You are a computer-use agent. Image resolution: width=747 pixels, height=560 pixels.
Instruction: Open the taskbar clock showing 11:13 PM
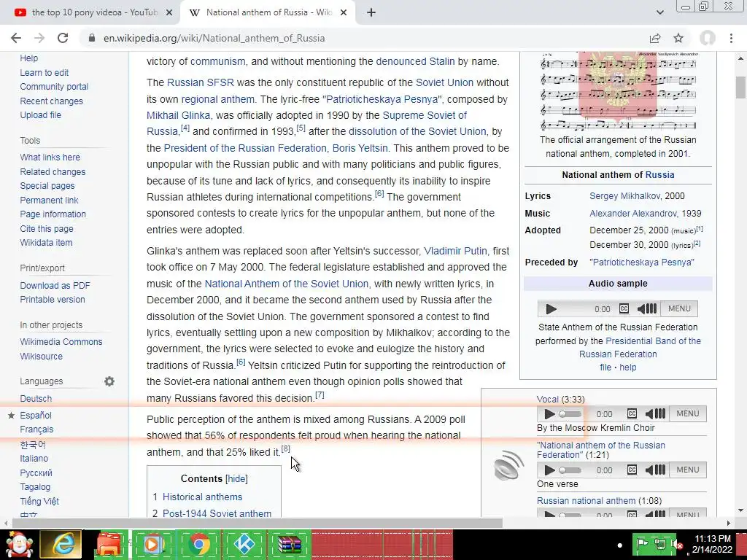[712, 544]
